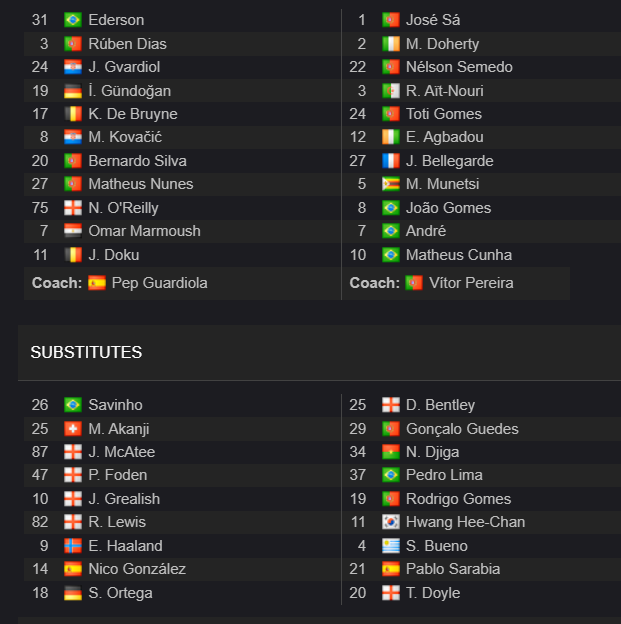Select J. Grealish in the substitutes
Viewport: 621px width, 624px height.
tap(124, 499)
